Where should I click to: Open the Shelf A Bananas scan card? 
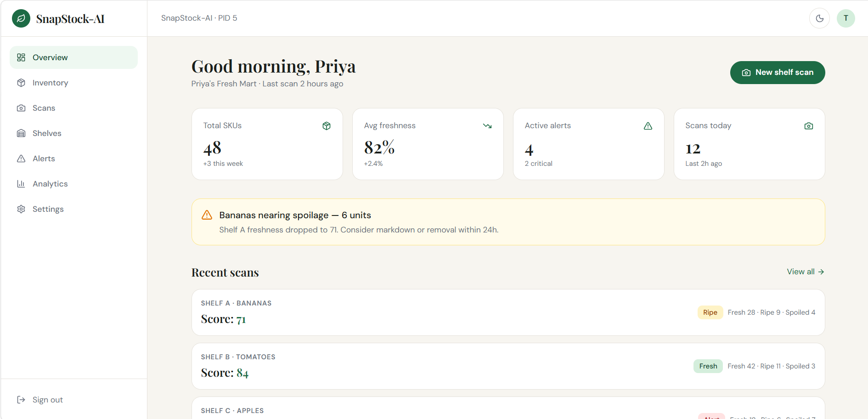(508, 312)
